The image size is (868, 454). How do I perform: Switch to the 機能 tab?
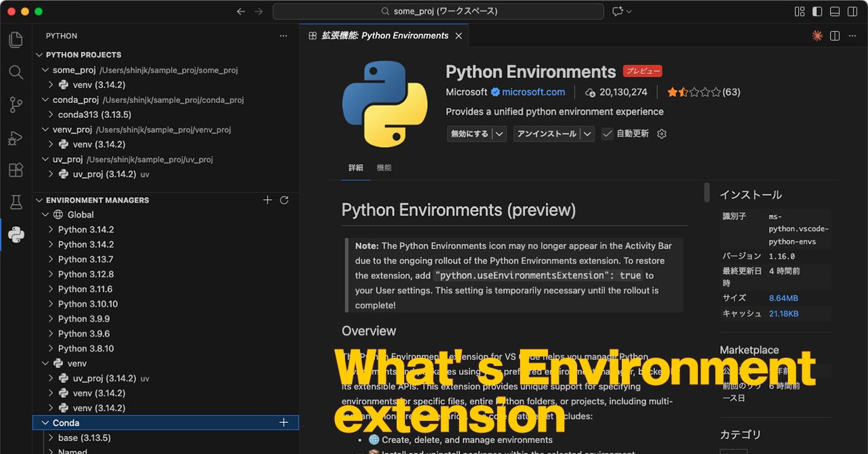point(384,167)
